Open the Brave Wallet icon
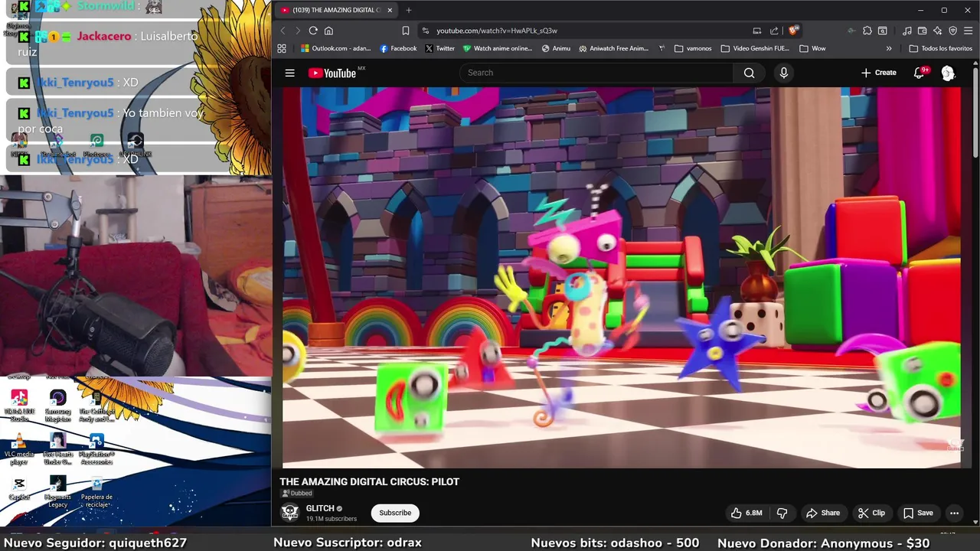 pos(923,31)
